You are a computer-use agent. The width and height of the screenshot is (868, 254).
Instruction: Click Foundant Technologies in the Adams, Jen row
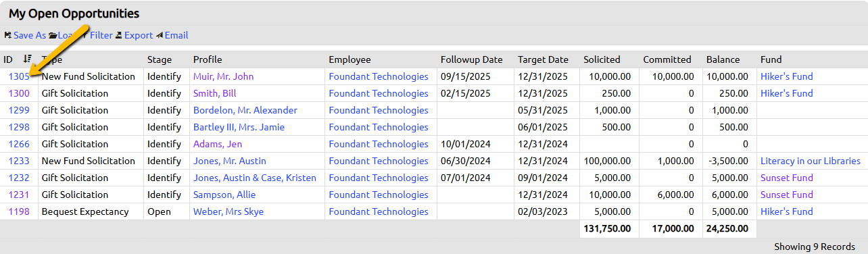click(x=379, y=144)
